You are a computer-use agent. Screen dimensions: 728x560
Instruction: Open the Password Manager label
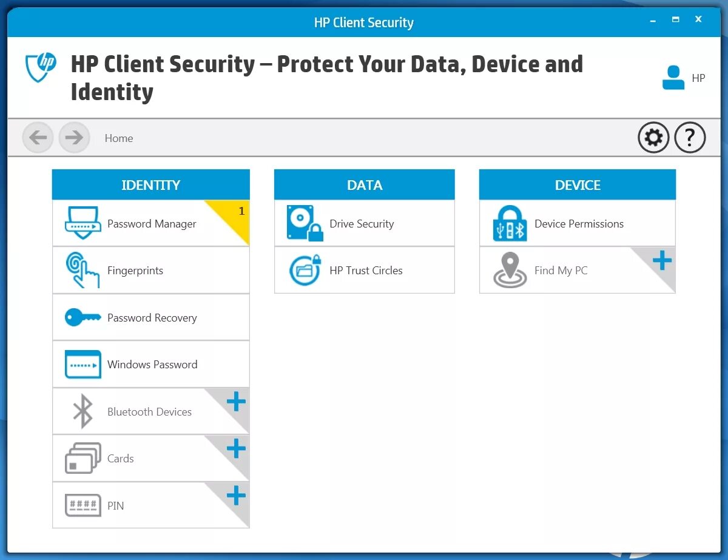pyautogui.click(x=152, y=224)
